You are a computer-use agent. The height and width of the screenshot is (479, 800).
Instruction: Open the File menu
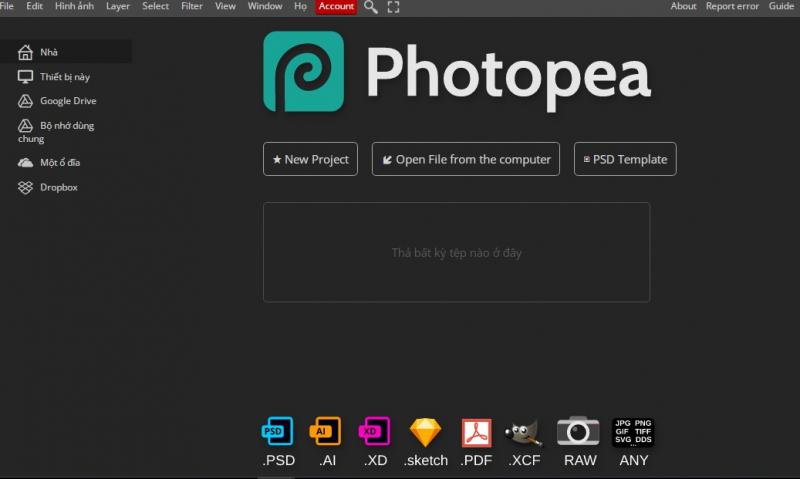pos(7,6)
